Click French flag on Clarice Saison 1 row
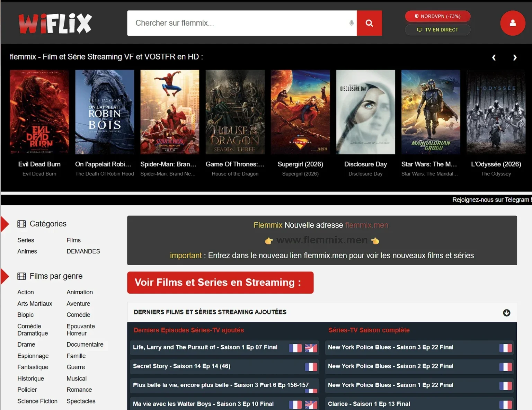Viewport: 532px width, 410px height. coord(506,404)
